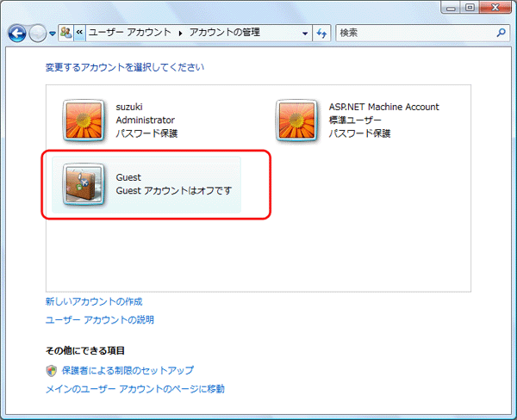Open the recent pages dropdown arrow
The height and width of the screenshot is (420, 517).
tap(52, 34)
